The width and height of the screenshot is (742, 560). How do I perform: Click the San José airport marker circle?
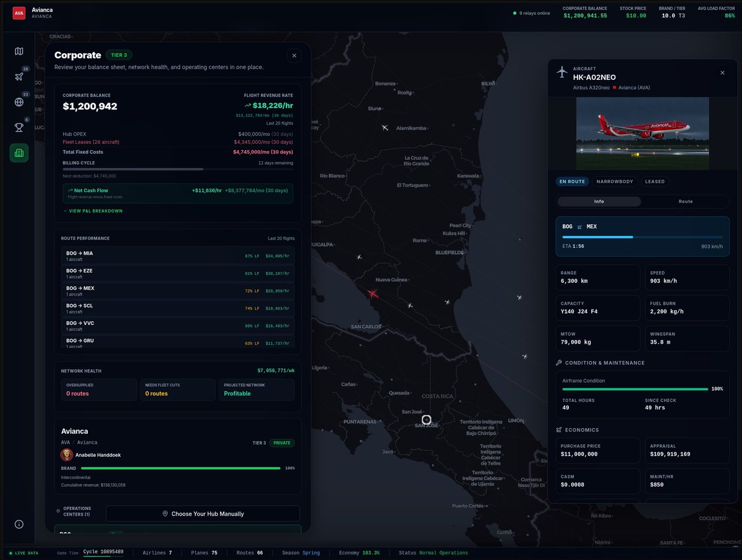pos(426,420)
